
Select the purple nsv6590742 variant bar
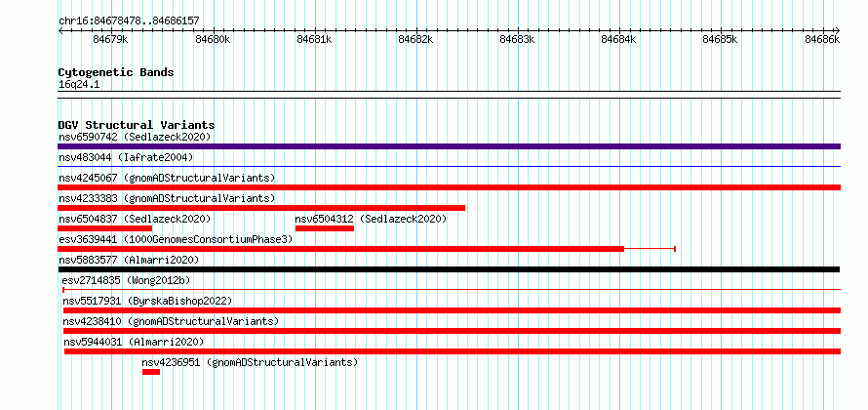[x=449, y=146]
